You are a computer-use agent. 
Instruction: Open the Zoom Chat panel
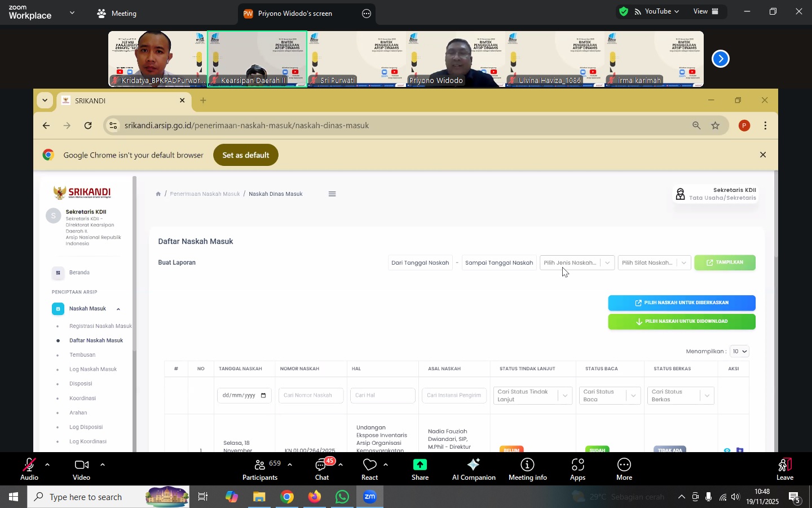click(322, 468)
